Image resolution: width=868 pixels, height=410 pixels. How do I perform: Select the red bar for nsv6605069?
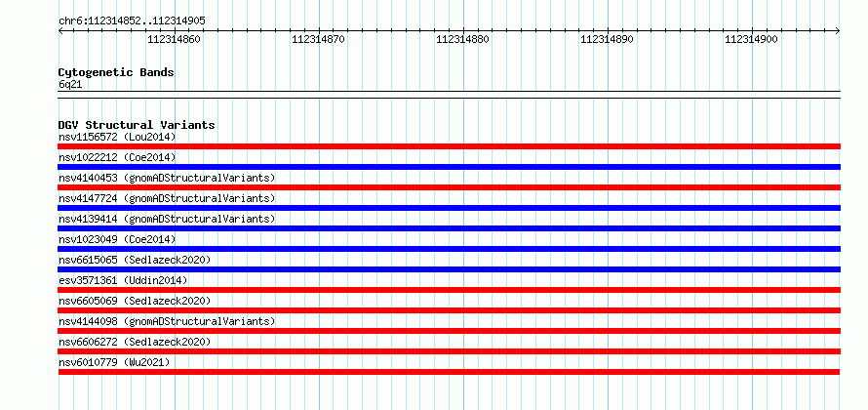click(x=450, y=310)
